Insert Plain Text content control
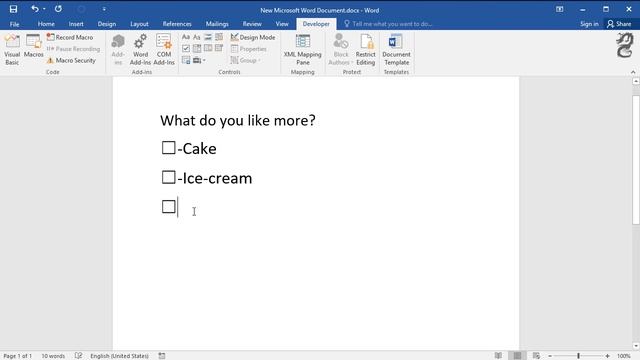The height and width of the screenshot is (360, 640). tap(197, 37)
